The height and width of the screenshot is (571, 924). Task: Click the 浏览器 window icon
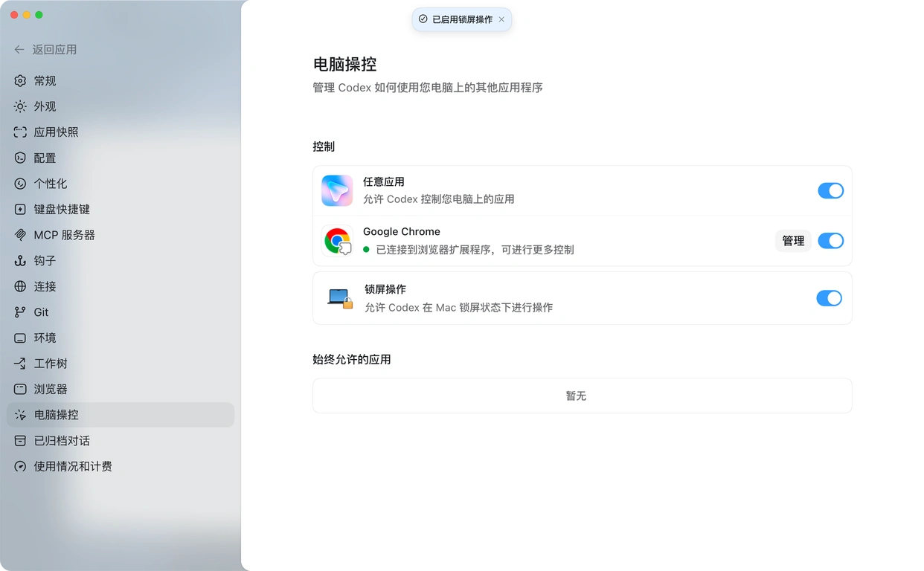click(20, 390)
